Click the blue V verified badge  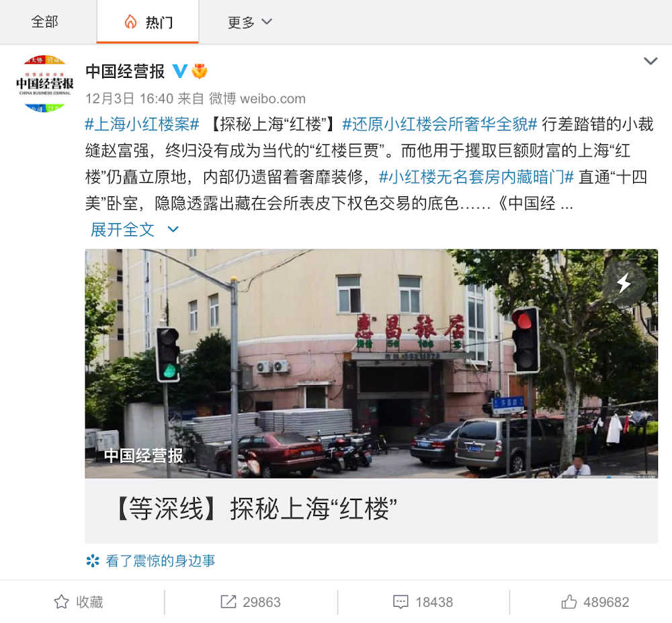click(180, 71)
